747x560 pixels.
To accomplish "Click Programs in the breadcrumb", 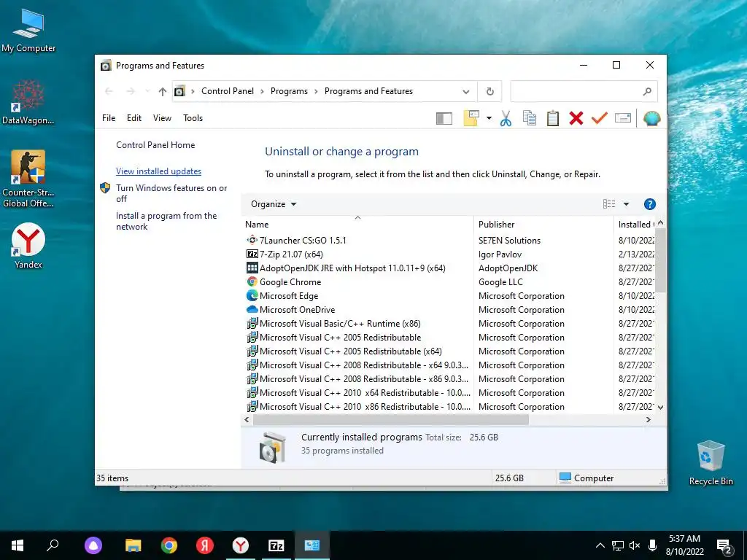I will [x=289, y=91].
